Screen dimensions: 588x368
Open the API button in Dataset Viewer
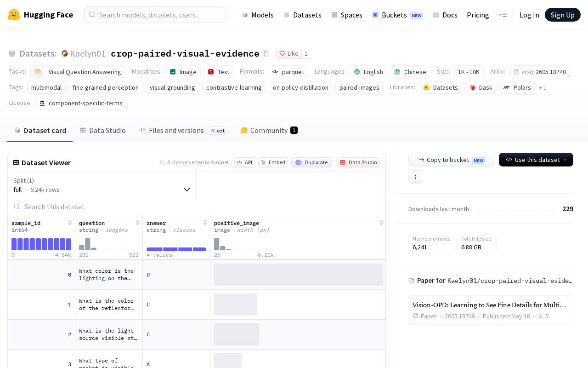[244, 162]
